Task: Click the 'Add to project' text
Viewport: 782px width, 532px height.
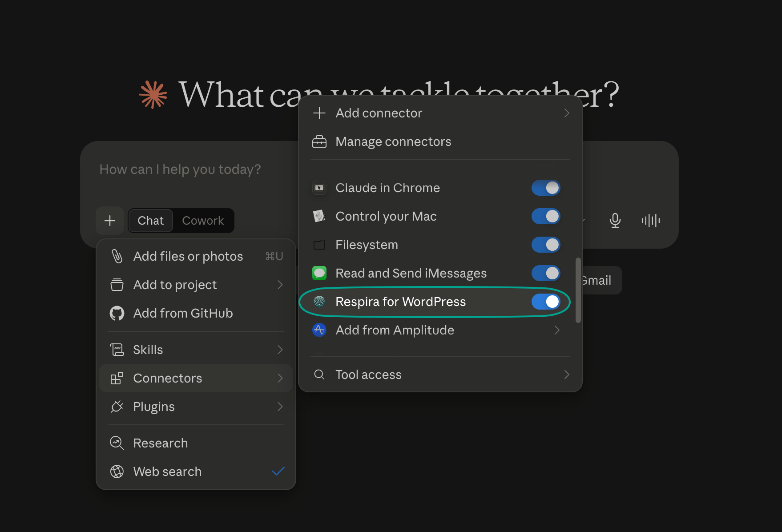Action: point(175,285)
